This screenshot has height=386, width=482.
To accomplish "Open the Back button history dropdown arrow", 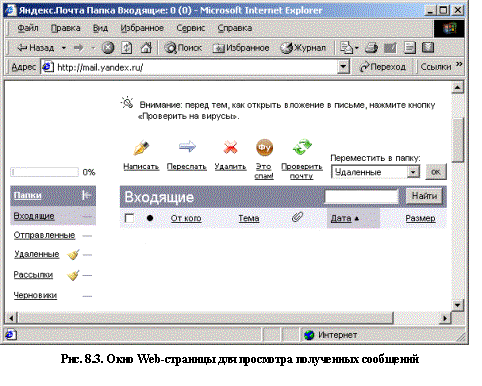I will [x=63, y=48].
